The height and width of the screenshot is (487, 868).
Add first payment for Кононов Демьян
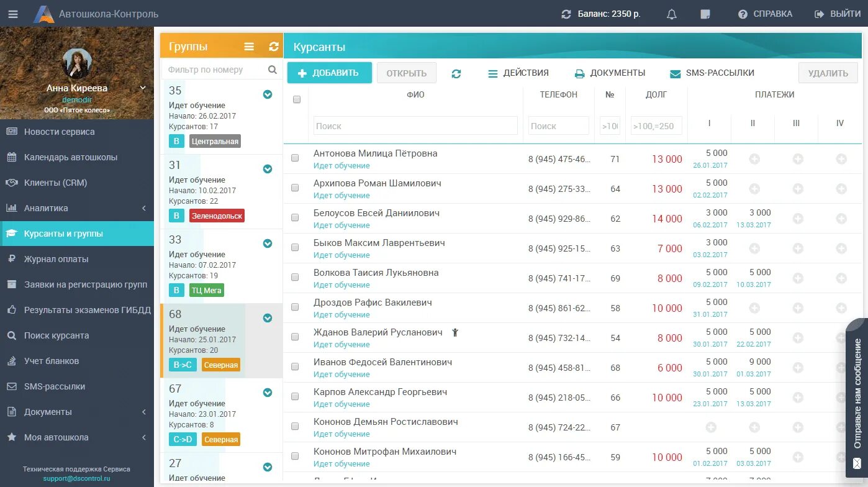[711, 427]
